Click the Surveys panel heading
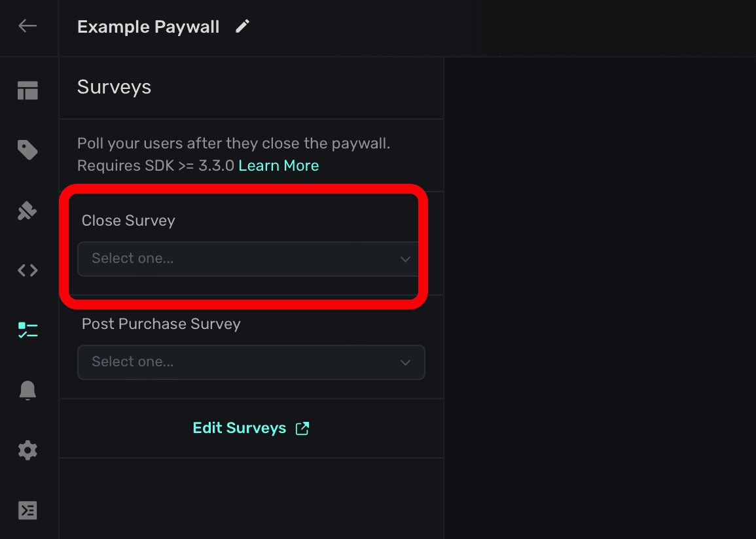Screen dimensions: 756x539 pos(114,88)
